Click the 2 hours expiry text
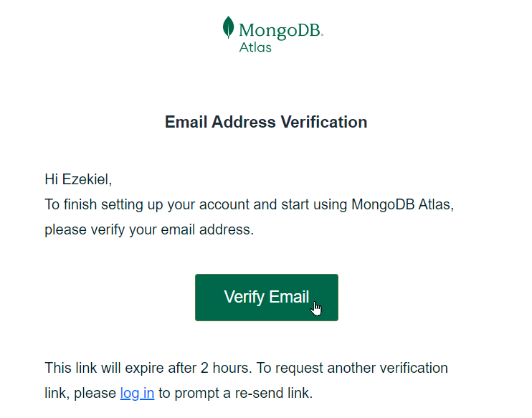The height and width of the screenshot is (418, 532). pos(224,368)
